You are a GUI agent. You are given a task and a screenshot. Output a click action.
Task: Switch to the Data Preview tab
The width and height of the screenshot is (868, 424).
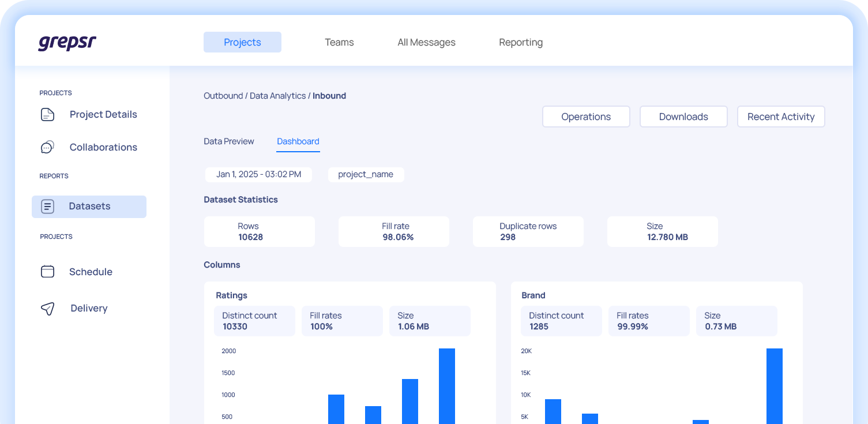click(x=228, y=141)
